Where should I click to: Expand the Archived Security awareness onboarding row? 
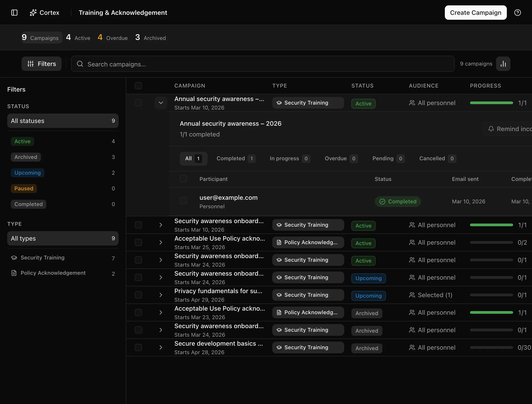[161, 330]
